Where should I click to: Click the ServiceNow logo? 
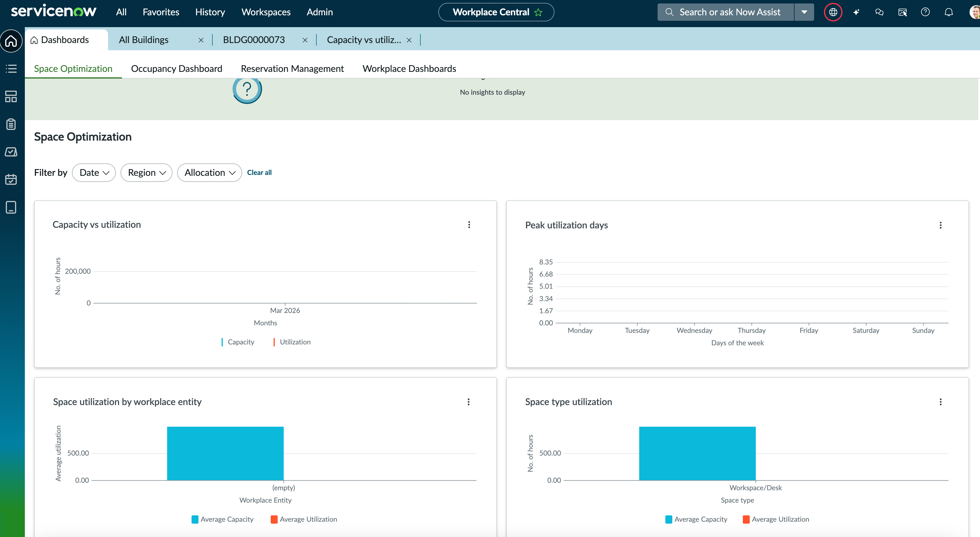tap(54, 11)
